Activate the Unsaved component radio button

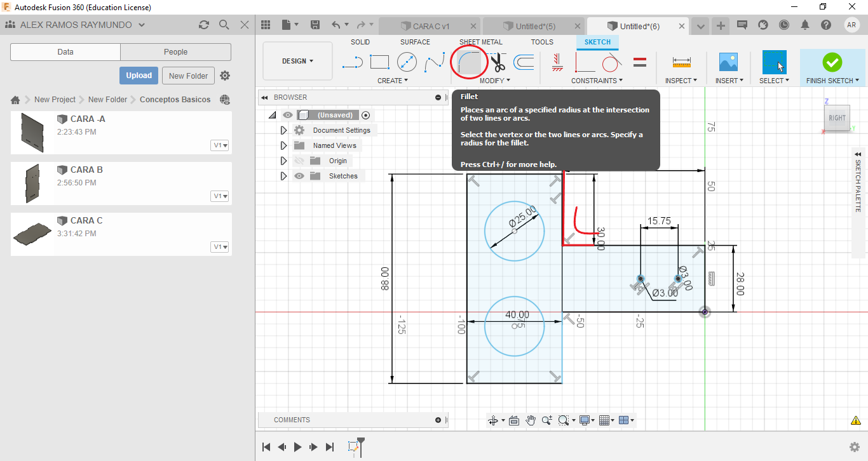365,115
